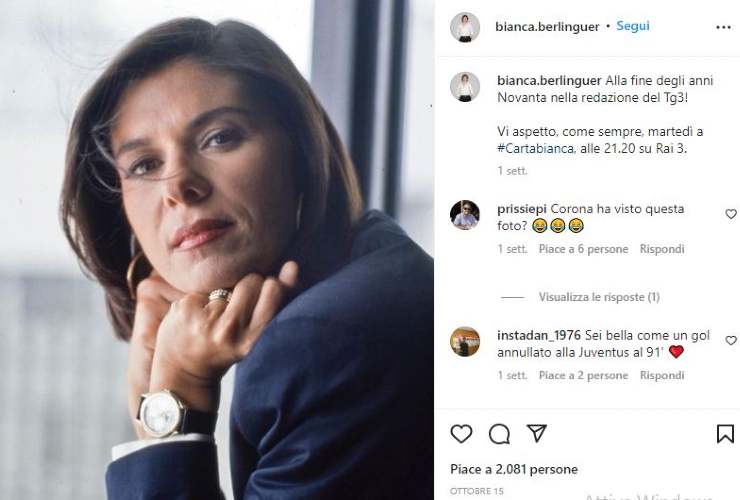
Task: Click the Segui follow button
Action: coord(633,27)
